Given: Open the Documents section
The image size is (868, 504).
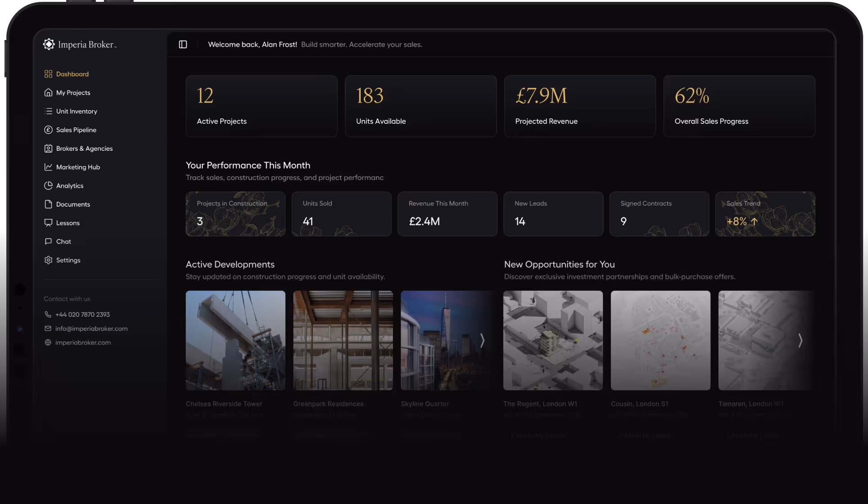Looking at the screenshot, I should tap(73, 204).
